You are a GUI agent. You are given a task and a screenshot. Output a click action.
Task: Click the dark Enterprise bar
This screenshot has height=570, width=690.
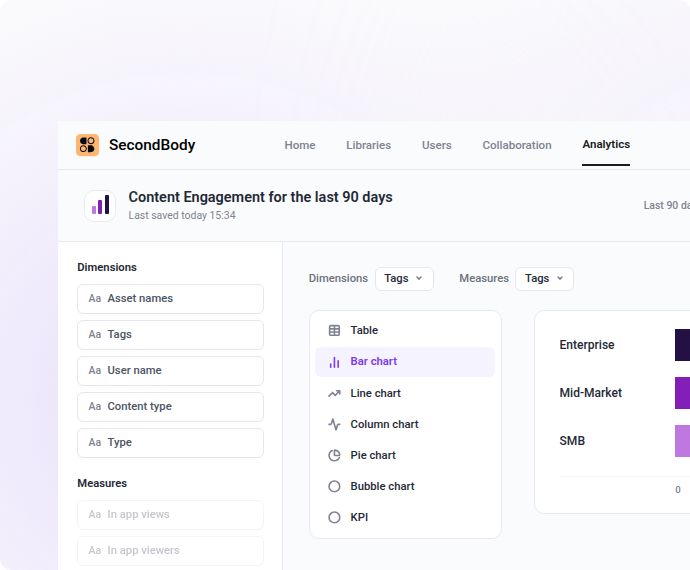click(683, 345)
